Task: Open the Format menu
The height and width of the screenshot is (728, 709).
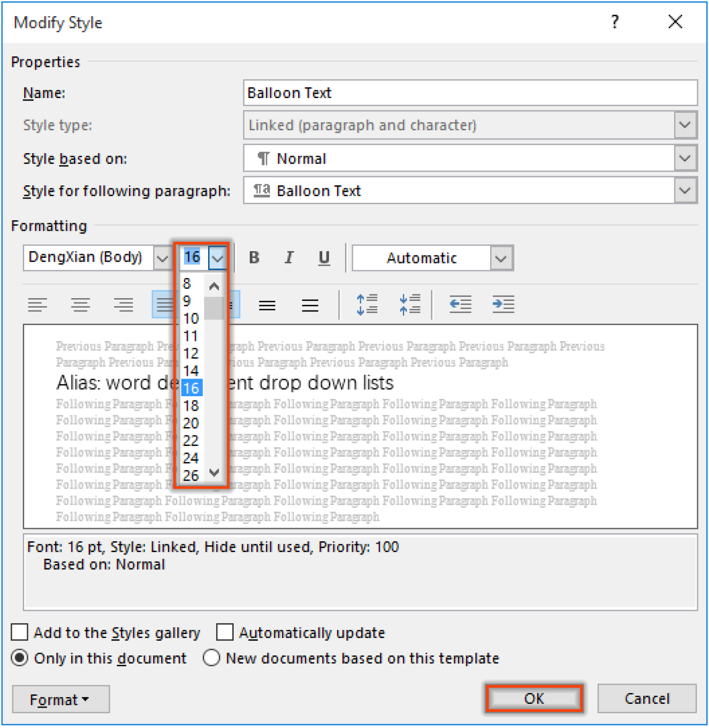Action: [x=60, y=699]
